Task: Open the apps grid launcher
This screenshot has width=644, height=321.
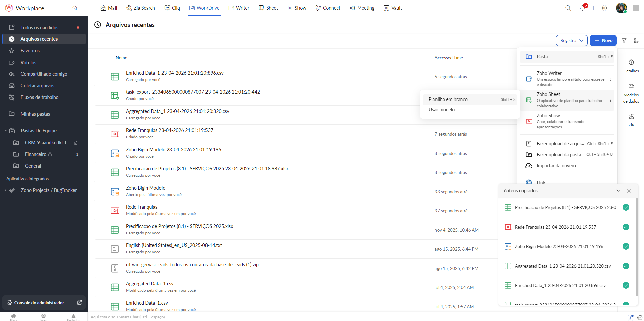Action: (x=636, y=8)
